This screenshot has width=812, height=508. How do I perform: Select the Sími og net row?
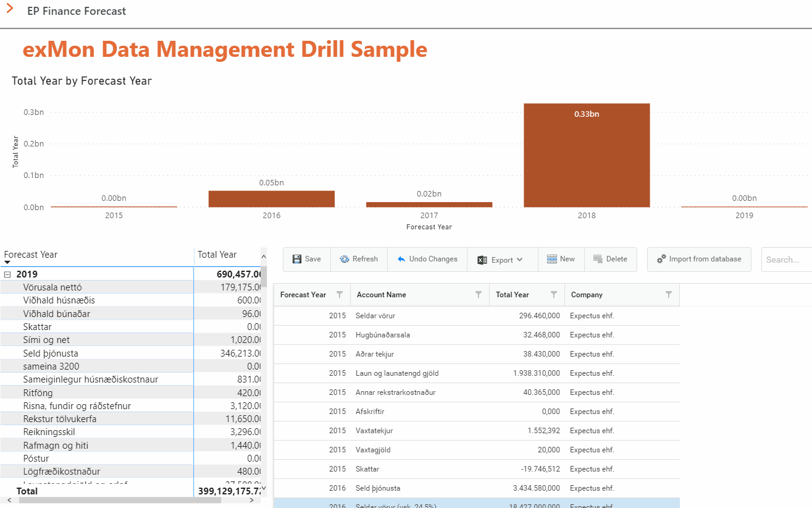[130, 340]
